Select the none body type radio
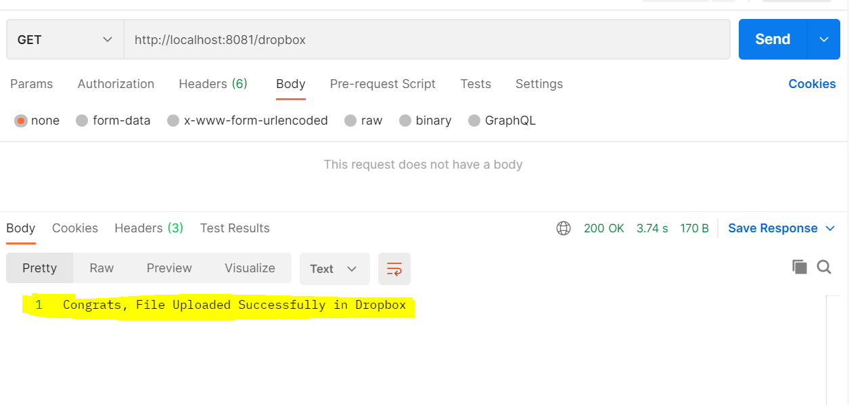Image resolution: width=868 pixels, height=405 pixels. [x=21, y=121]
